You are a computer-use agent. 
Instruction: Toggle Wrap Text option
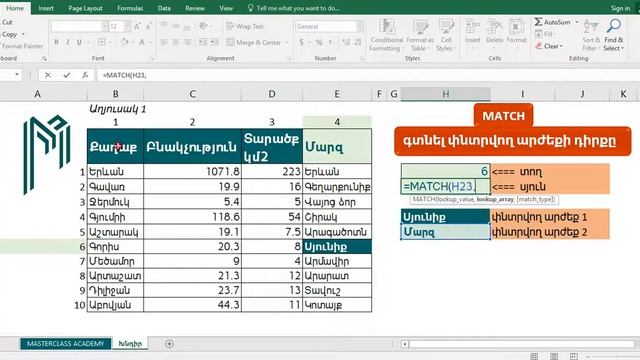pos(245,27)
